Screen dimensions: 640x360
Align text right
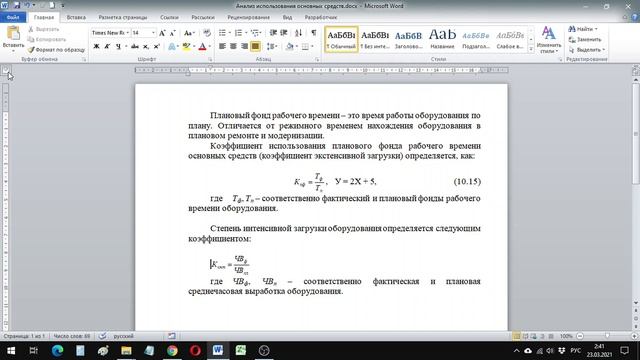point(244,47)
